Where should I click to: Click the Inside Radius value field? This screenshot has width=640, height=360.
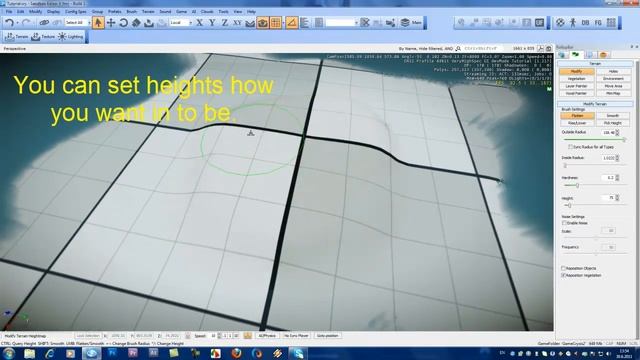[608, 158]
